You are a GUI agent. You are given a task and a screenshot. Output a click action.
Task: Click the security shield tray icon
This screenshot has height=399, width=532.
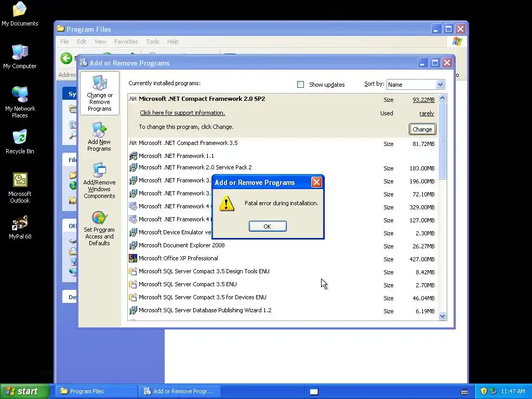(484, 391)
